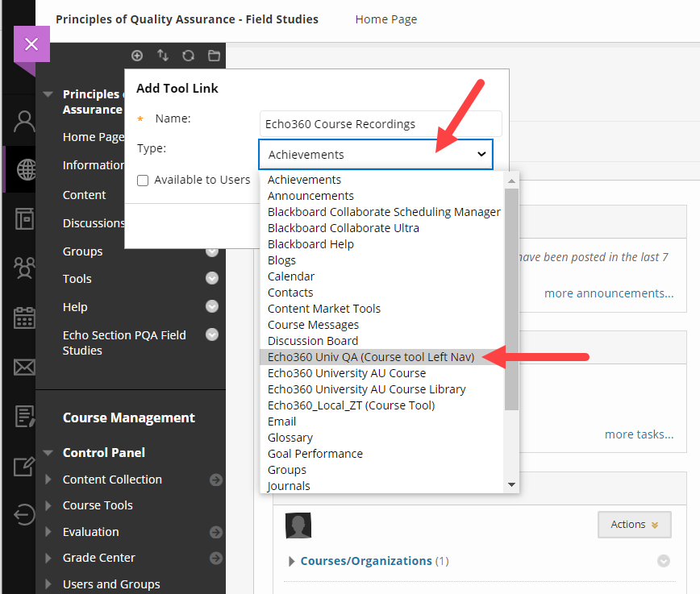Screen dimensions: 700x594
Task: Collapse the Principles of Quality Assurance course menu
Action: [48, 94]
